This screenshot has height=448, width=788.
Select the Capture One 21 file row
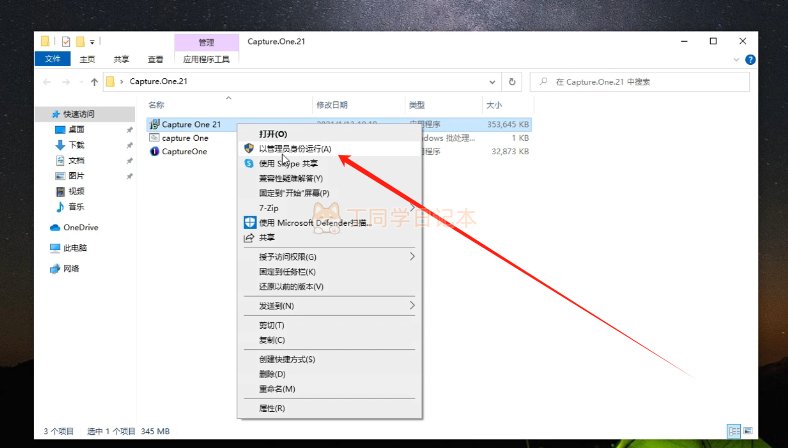point(339,124)
